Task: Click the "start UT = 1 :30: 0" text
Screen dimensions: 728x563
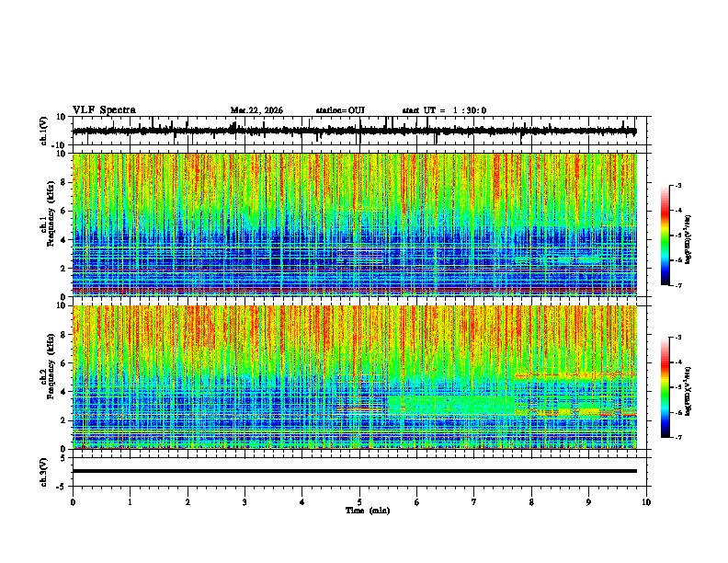Action: pos(444,110)
